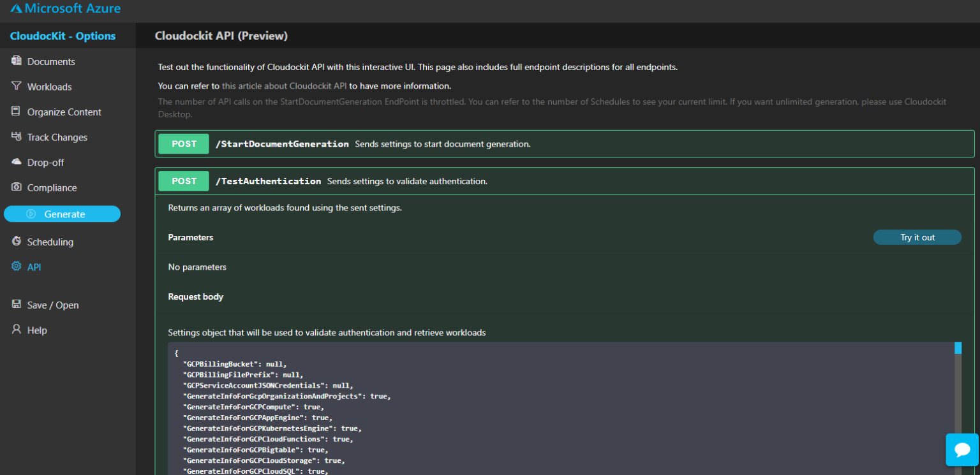Open the Documents section icon
Viewport: 980px width, 475px height.
tap(16, 61)
